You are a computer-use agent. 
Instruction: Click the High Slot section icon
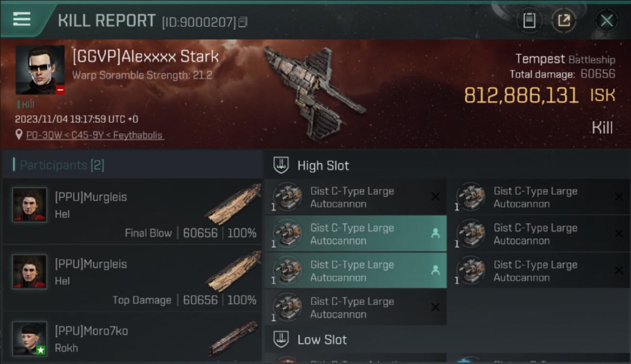click(x=282, y=165)
